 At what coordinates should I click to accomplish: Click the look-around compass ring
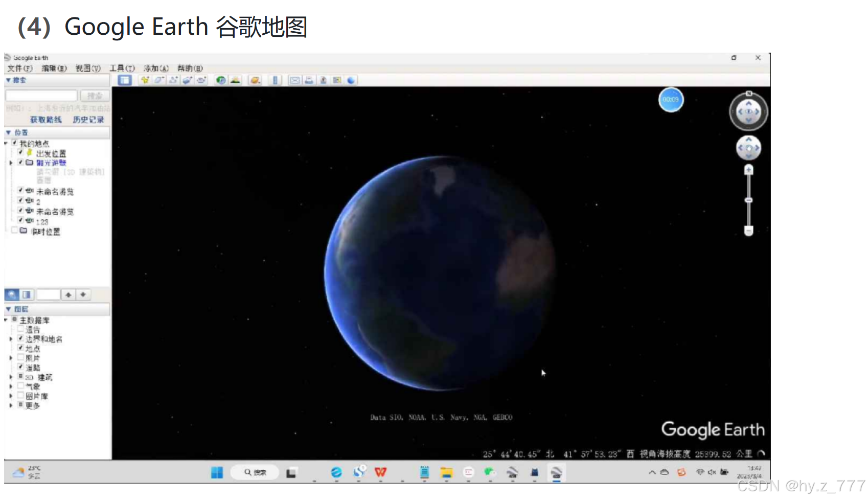click(x=748, y=111)
